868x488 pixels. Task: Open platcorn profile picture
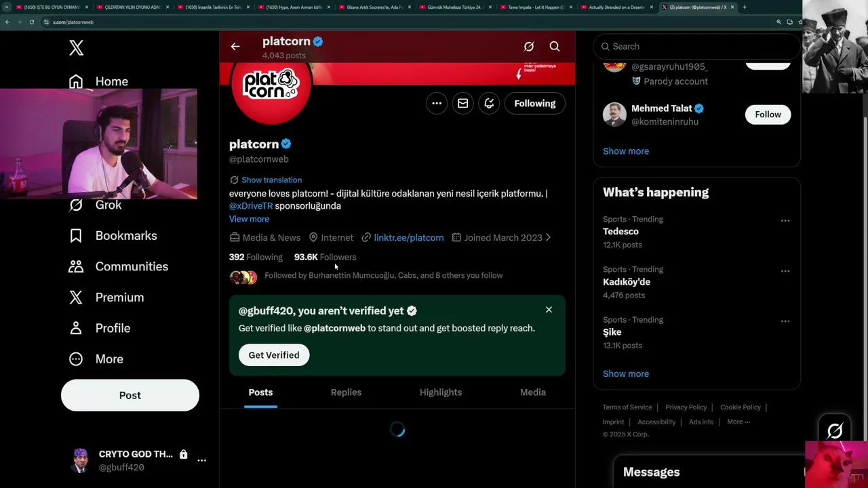271,85
